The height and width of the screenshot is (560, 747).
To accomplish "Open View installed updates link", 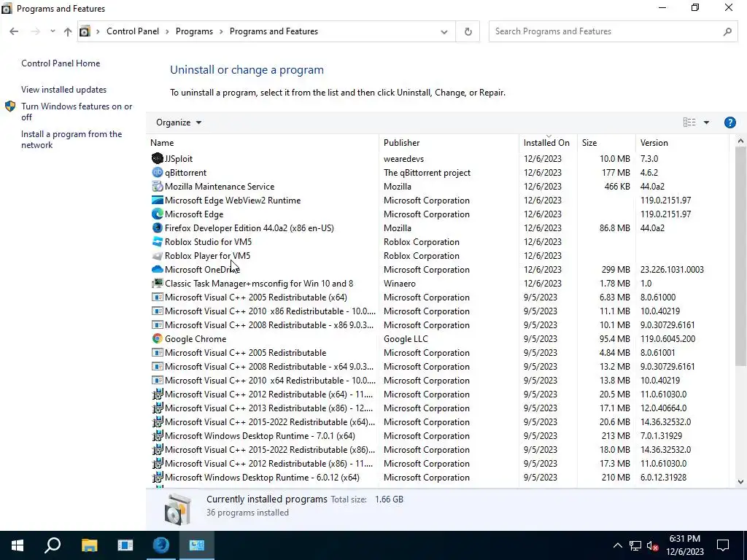I will pyautogui.click(x=64, y=90).
